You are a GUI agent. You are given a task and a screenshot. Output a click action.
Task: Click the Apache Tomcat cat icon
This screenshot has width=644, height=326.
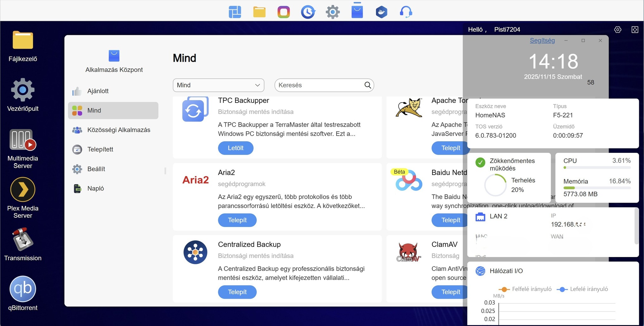(x=409, y=108)
